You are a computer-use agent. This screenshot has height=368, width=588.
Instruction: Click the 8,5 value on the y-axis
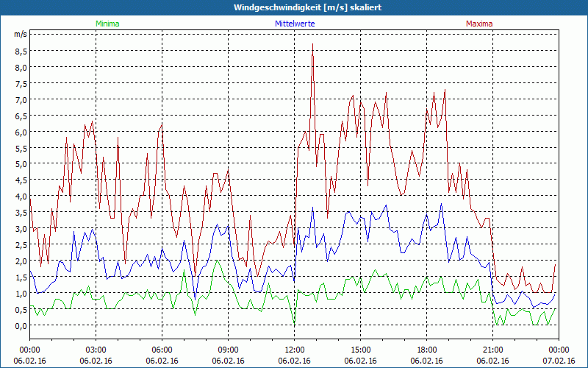coord(21,52)
